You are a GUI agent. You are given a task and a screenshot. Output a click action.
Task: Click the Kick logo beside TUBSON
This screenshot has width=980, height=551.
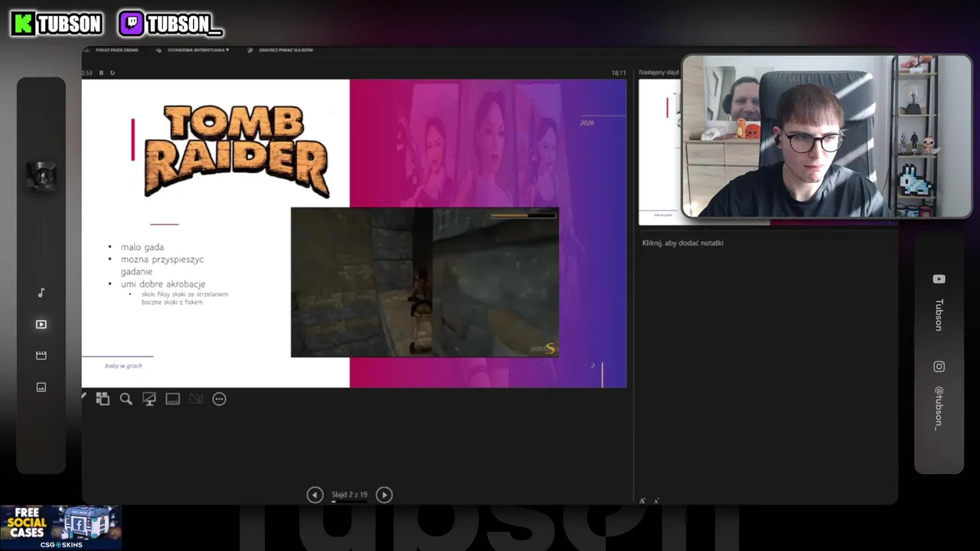(23, 24)
